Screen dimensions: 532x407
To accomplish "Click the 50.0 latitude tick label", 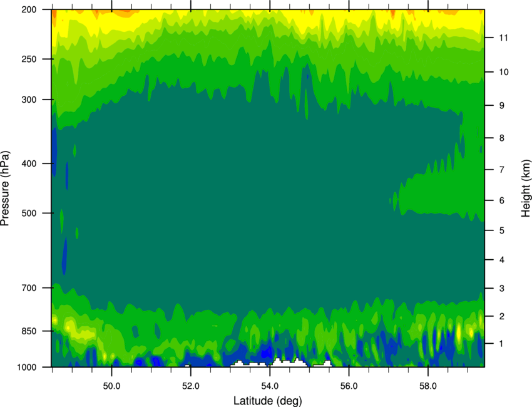I will [111, 386].
